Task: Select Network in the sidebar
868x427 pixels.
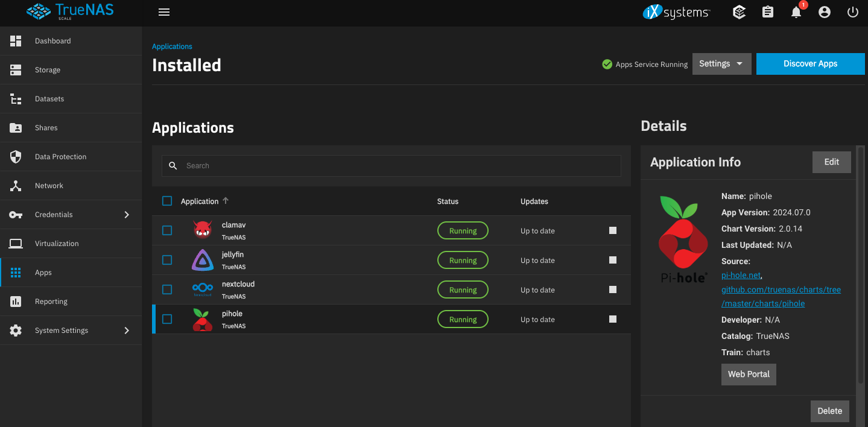Action: 71,186
